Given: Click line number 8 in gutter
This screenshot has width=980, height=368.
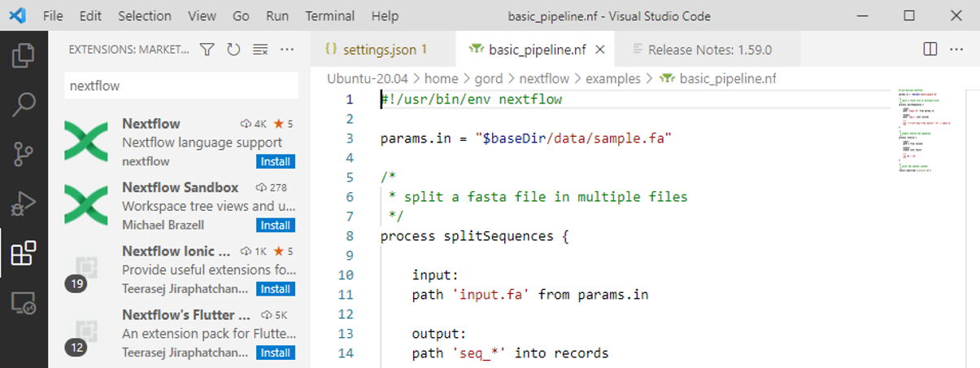Looking at the screenshot, I should [350, 236].
